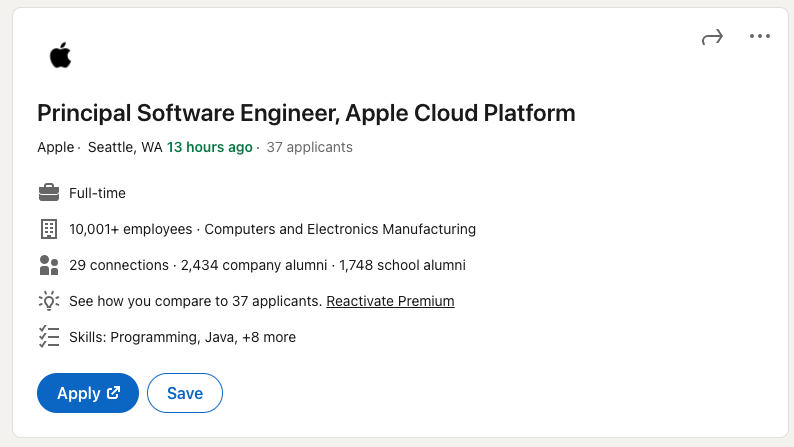Select the '37 applicants' text in subtitle
Image resolution: width=794 pixels, height=447 pixels.
tap(309, 147)
